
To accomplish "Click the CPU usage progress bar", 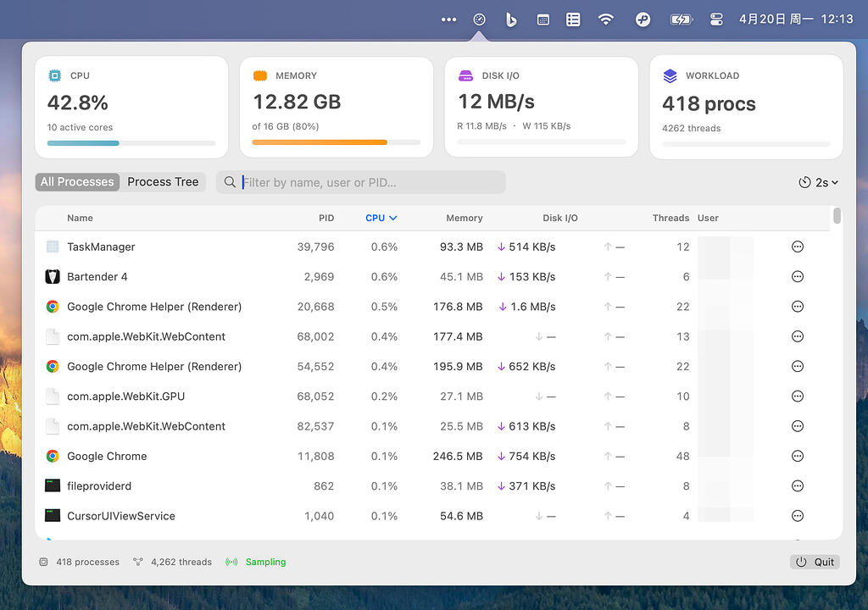I will pyautogui.click(x=131, y=143).
